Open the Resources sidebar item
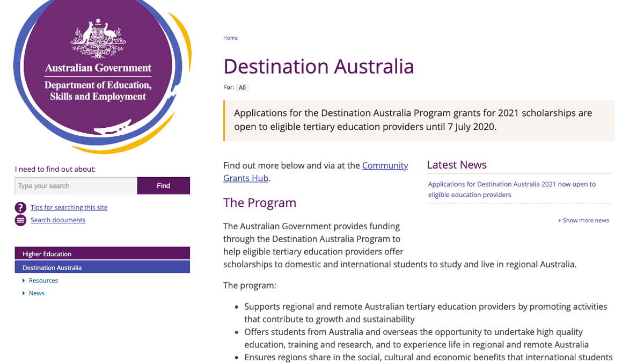Viewport: 644px width, 364px height. [x=43, y=281]
